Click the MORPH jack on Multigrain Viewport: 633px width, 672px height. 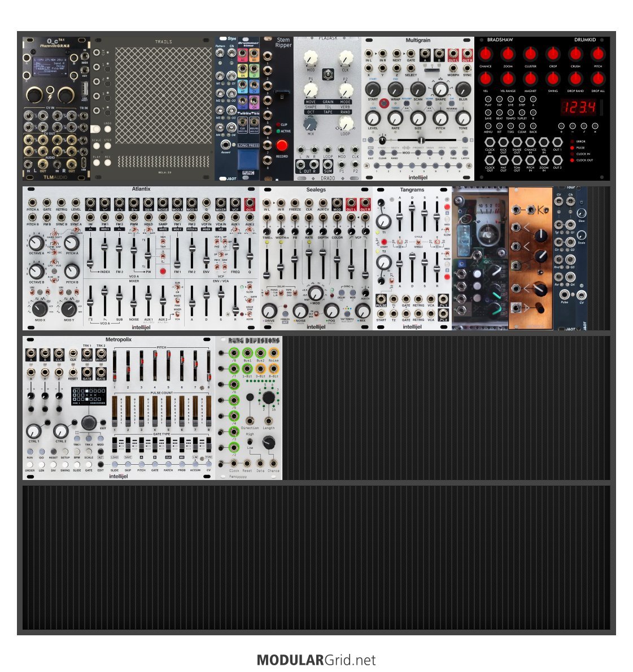tap(453, 68)
